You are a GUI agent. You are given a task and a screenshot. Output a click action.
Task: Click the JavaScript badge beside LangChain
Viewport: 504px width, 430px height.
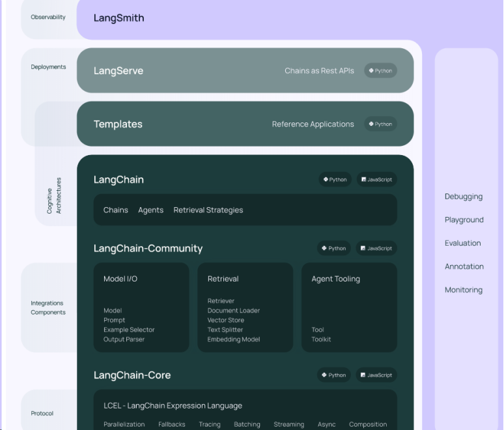[376, 179]
